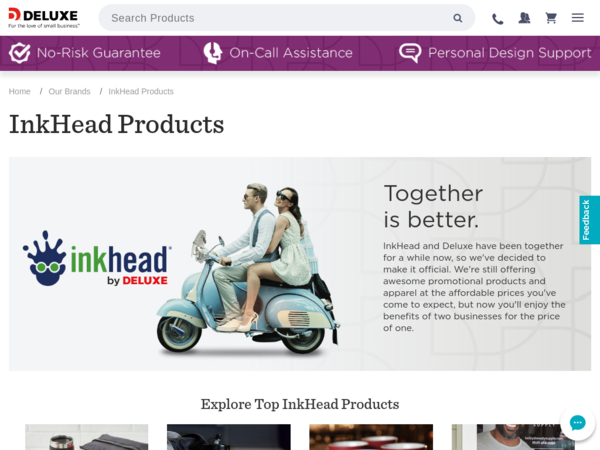The width and height of the screenshot is (600, 450).
Task: Open the Feedback side tab
Action: [x=589, y=220]
